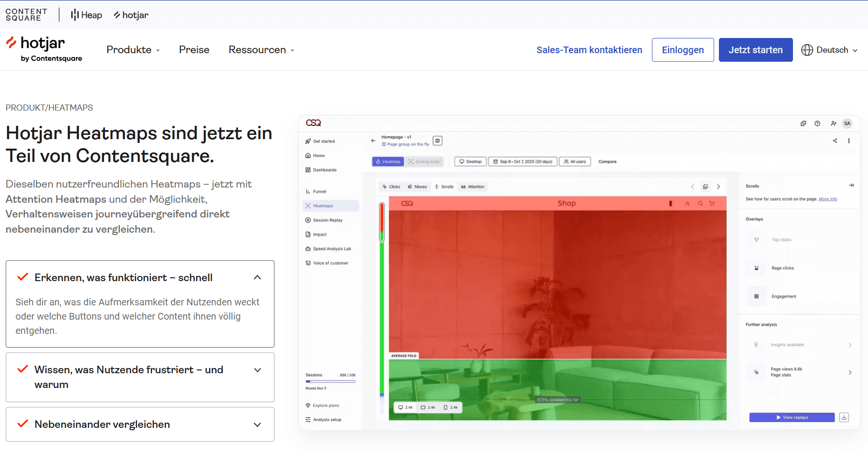Click the snapshot icon between the arrows

click(706, 187)
